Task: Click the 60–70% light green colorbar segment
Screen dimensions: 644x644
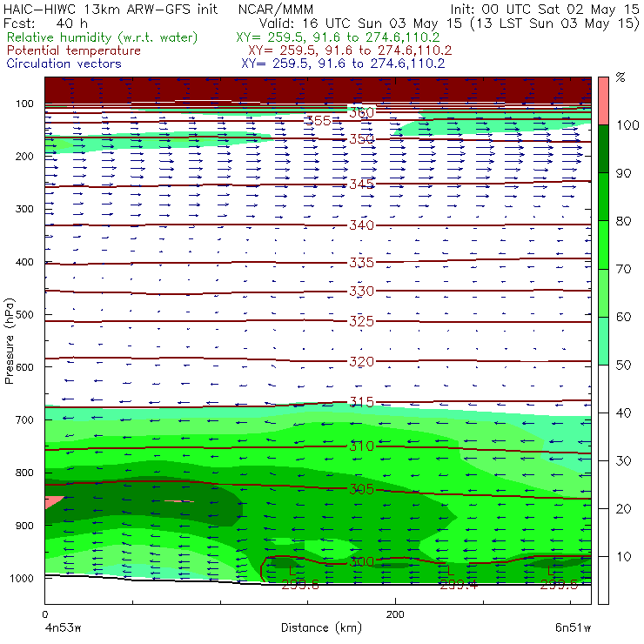Action: 603,292
